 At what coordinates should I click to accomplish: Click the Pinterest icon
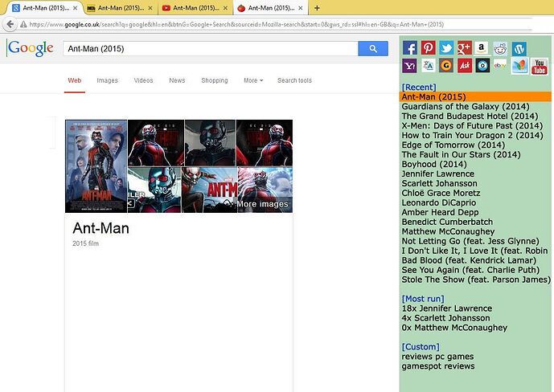tap(428, 47)
